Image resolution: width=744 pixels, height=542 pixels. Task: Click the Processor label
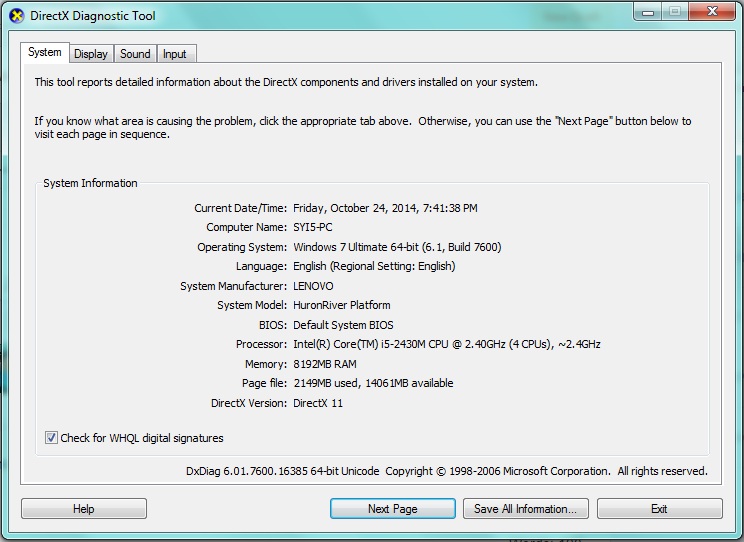[x=261, y=344]
